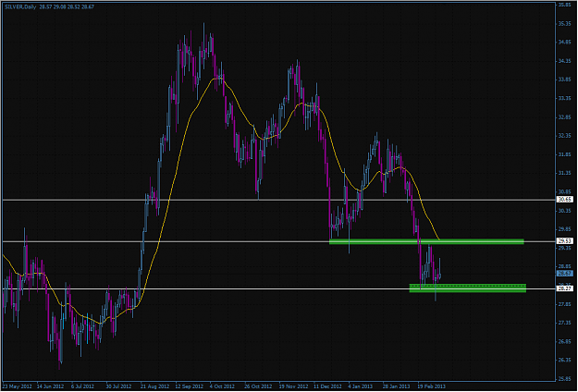Screen dimensions: 578x392
Task: Click the 30.35 price axis value
Action: [x=565, y=211]
